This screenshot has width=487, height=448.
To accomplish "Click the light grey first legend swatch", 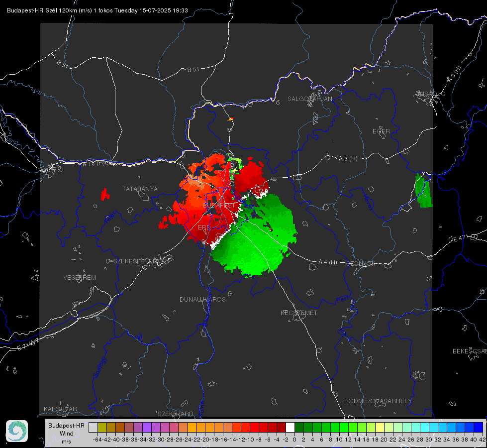I will (x=93, y=427).
